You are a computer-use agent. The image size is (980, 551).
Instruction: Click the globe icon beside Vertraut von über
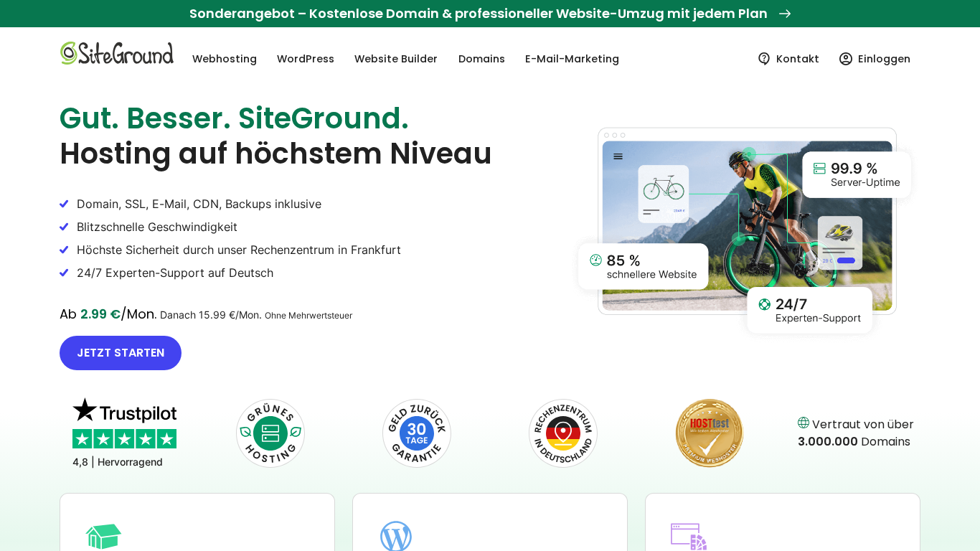tap(804, 423)
